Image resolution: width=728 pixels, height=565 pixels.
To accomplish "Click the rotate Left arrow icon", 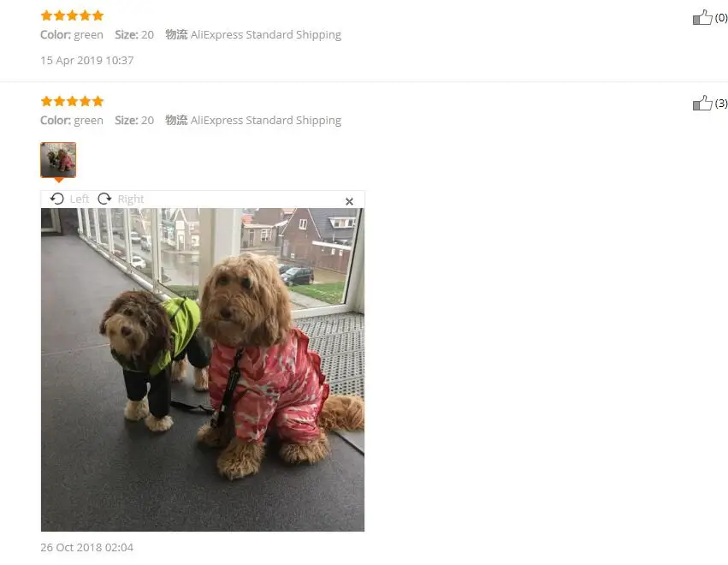I will tap(57, 199).
